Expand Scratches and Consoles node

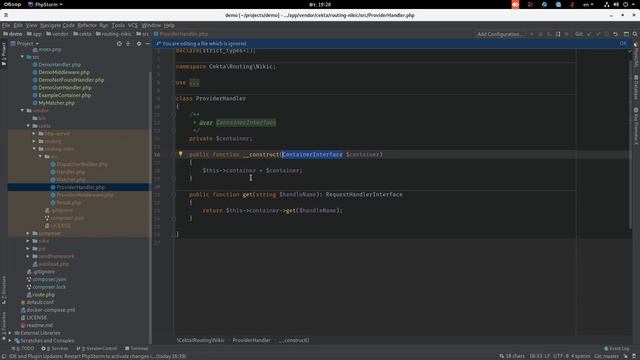tap(10, 340)
